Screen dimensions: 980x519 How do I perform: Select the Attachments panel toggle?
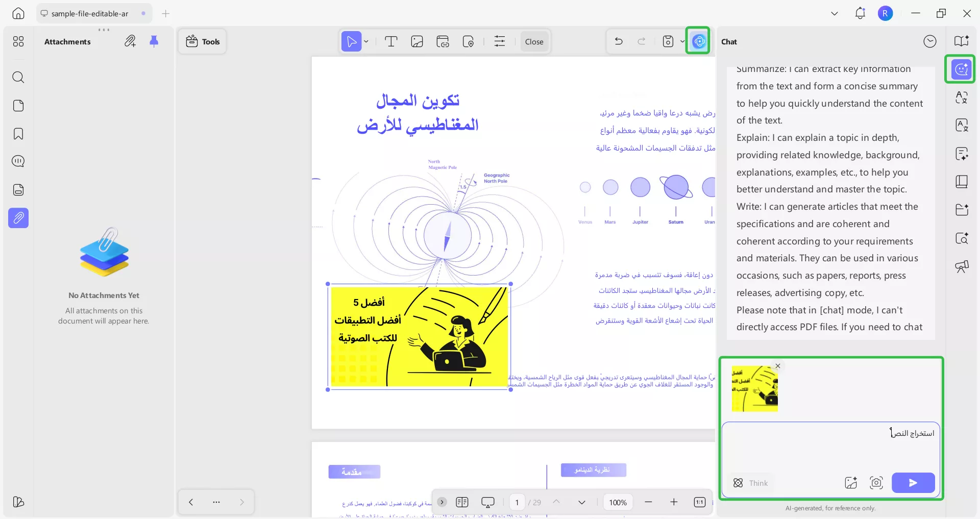pos(18,218)
